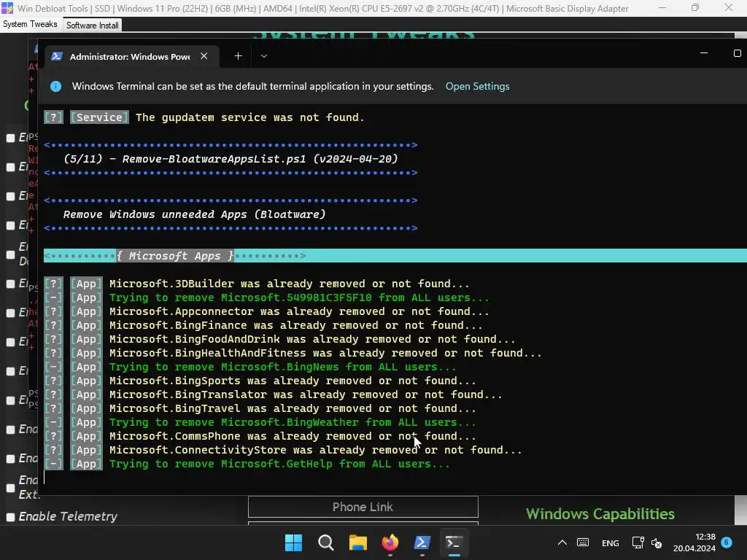Open a new terminal tab with plus
Image resolution: width=747 pixels, height=560 pixels.
point(239,56)
